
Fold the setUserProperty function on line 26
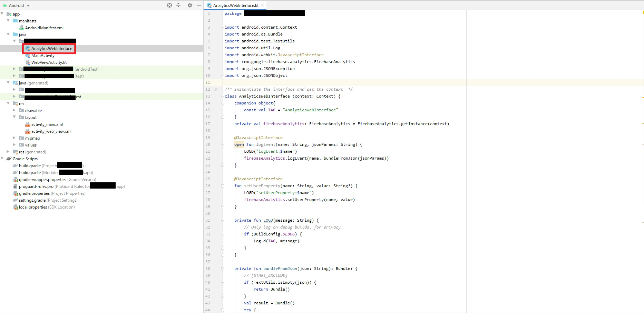pos(223,186)
